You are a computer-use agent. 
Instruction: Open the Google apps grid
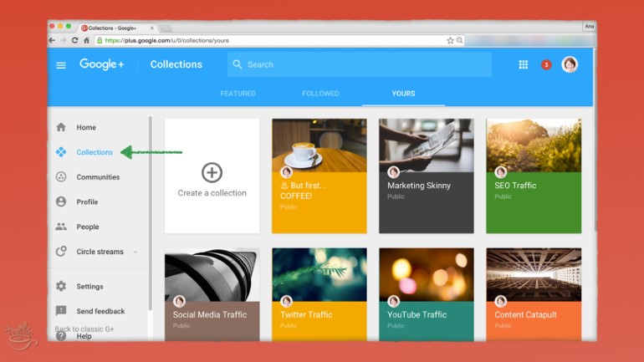click(x=524, y=64)
